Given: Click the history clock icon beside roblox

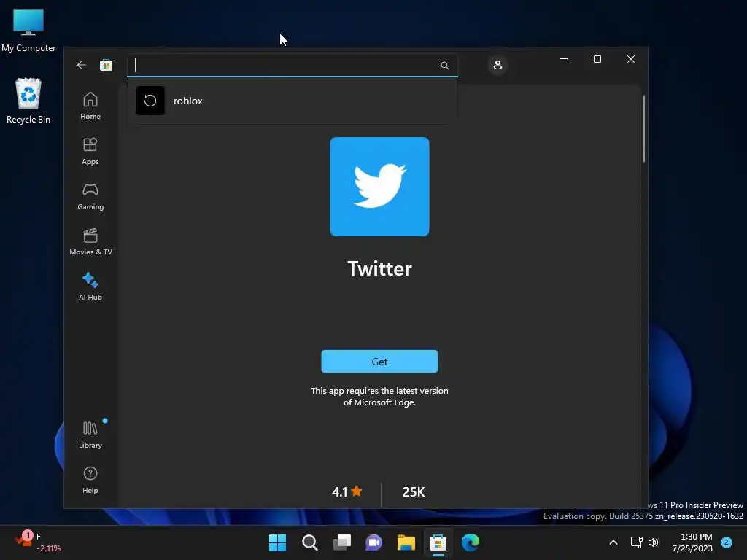Looking at the screenshot, I should 150,101.
